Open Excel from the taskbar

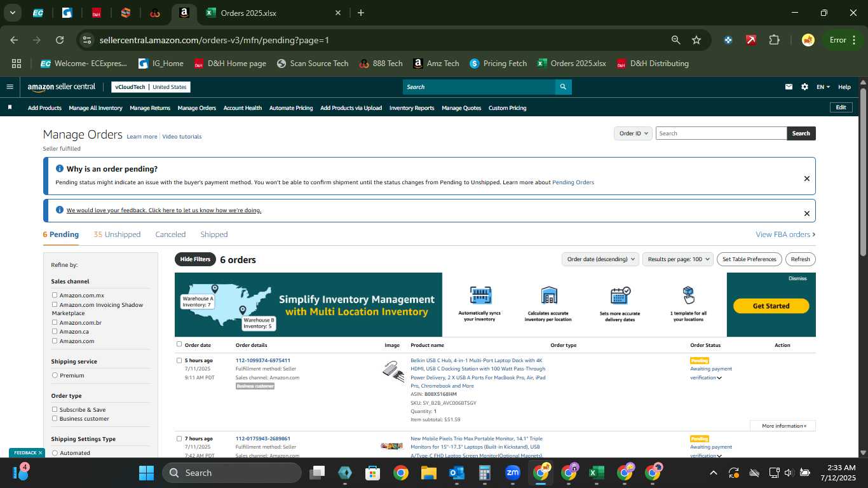coord(597,473)
